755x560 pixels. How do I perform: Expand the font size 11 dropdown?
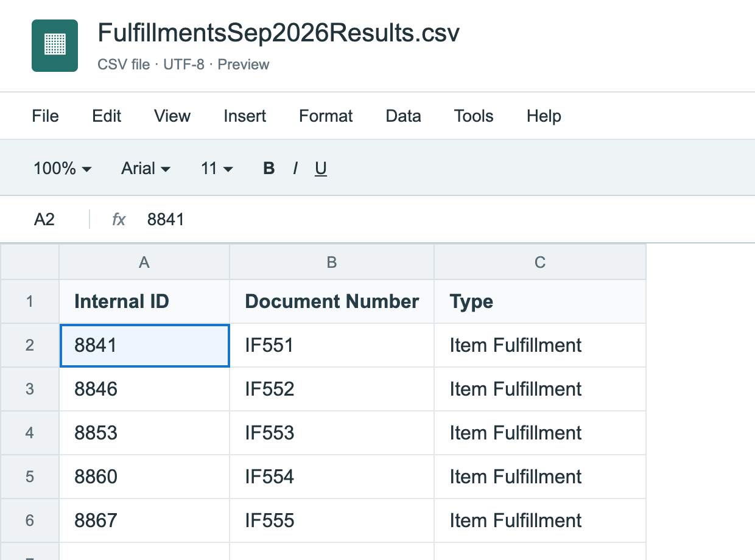(x=217, y=168)
